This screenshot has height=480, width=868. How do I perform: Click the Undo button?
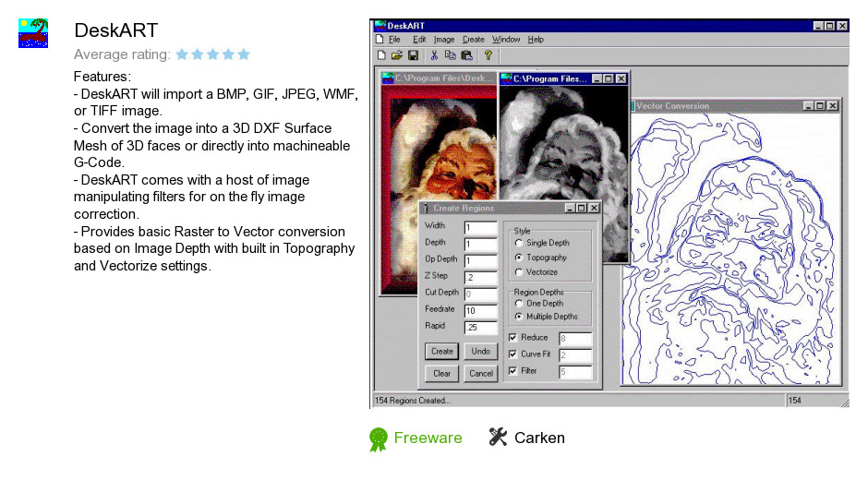pos(480,351)
